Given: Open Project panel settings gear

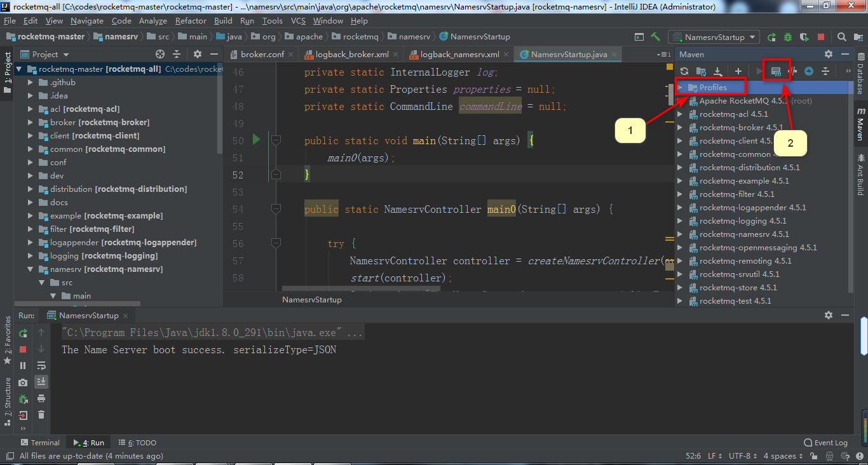Looking at the screenshot, I should click(x=198, y=55).
